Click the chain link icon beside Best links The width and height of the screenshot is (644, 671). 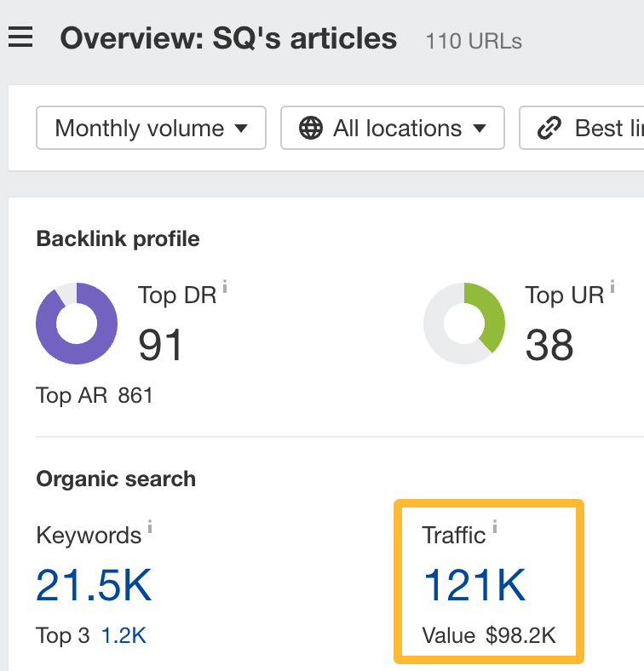(549, 129)
